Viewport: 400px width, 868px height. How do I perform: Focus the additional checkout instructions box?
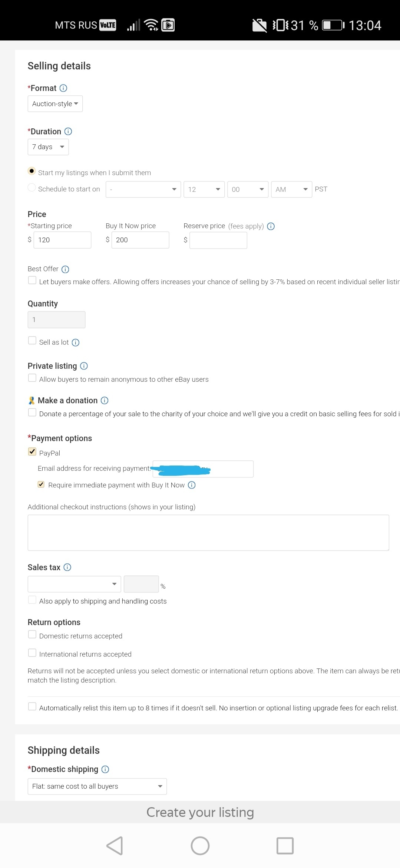tap(208, 533)
